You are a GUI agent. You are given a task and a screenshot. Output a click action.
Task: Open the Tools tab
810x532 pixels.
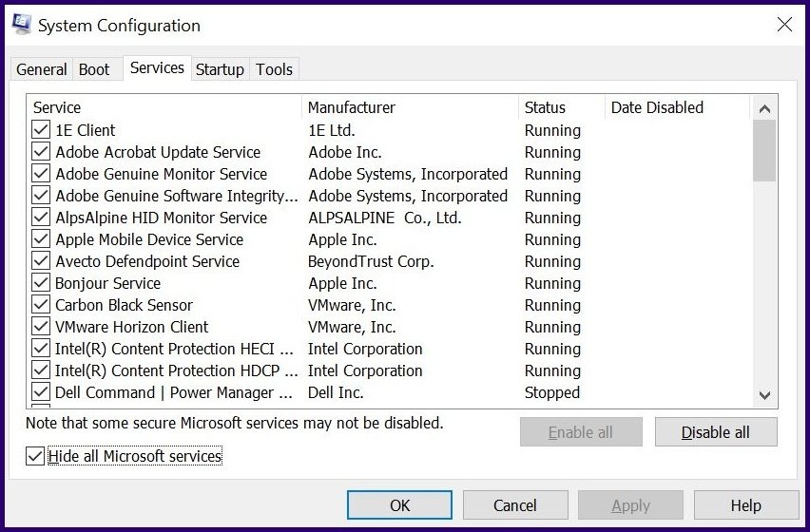tap(275, 69)
